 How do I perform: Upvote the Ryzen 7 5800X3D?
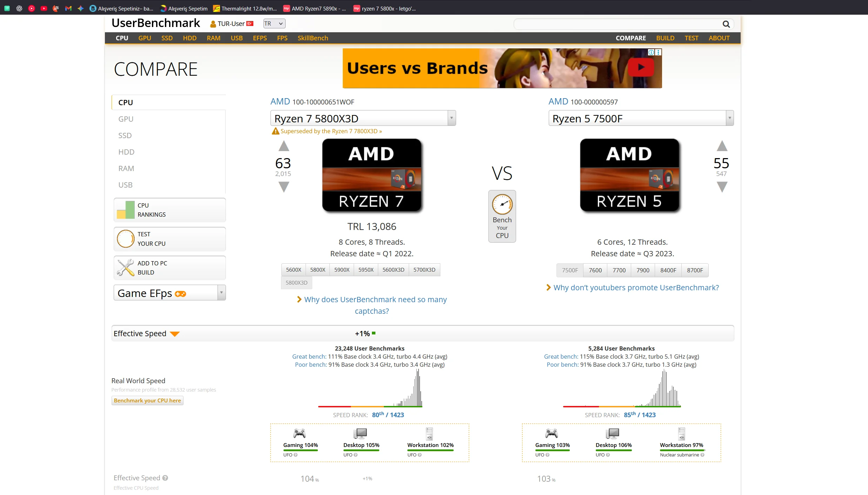[283, 146]
